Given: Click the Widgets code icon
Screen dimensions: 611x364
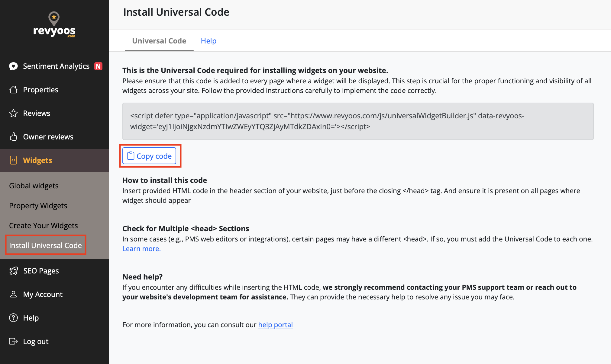Looking at the screenshot, I should pos(13,160).
